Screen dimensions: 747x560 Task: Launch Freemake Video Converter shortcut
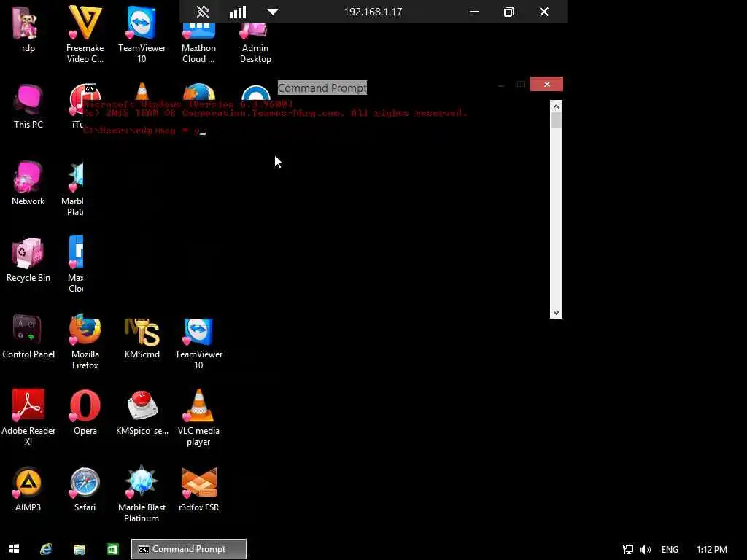85,34
